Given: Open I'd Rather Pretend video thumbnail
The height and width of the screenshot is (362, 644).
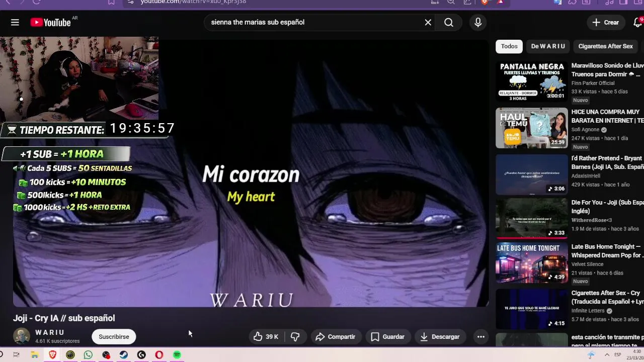Looking at the screenshot, I should 532,174.
